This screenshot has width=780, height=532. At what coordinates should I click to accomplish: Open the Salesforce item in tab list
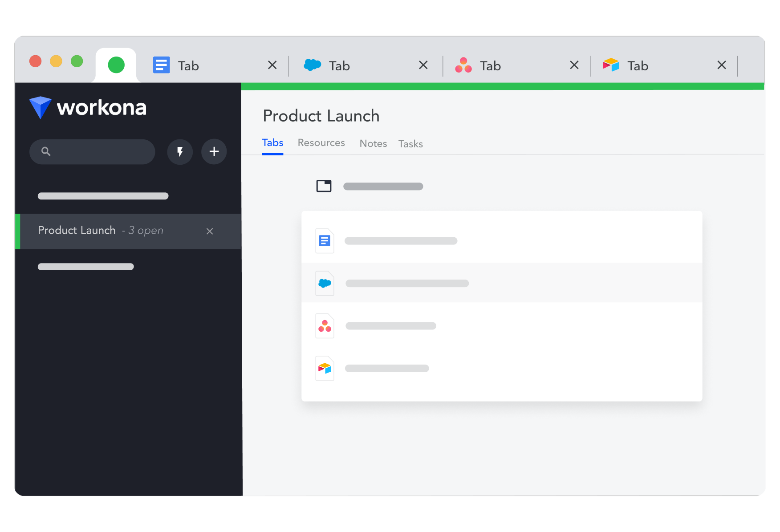pyautogui.click(x=502, y=283)
